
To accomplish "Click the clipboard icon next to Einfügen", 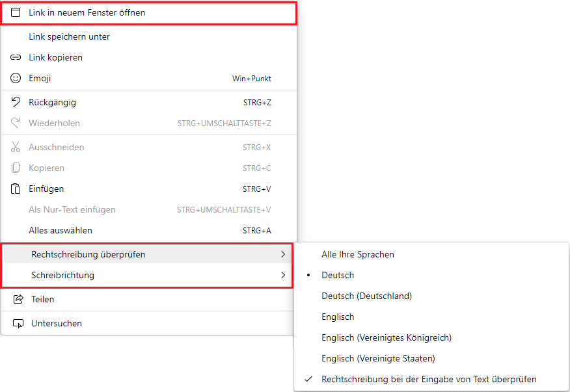I will coord(16,189).
